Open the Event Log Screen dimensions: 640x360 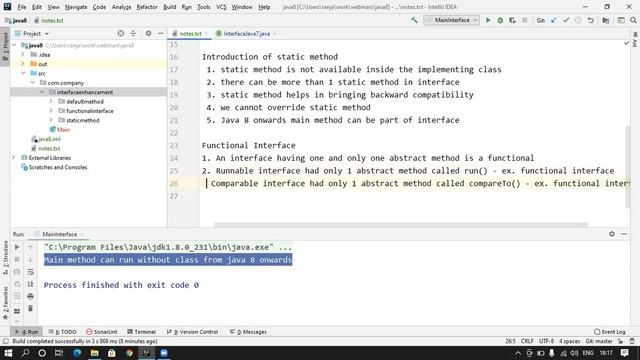[x=610, y=332]
